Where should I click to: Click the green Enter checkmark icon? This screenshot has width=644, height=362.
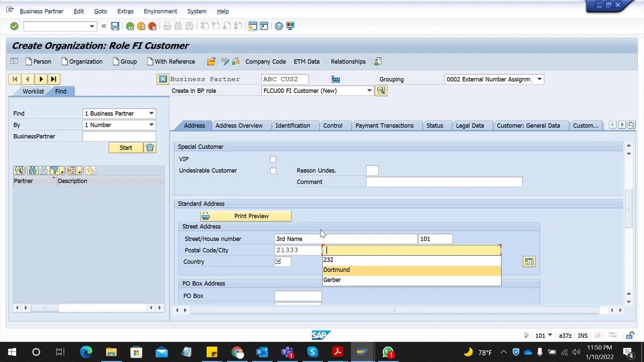14,26
